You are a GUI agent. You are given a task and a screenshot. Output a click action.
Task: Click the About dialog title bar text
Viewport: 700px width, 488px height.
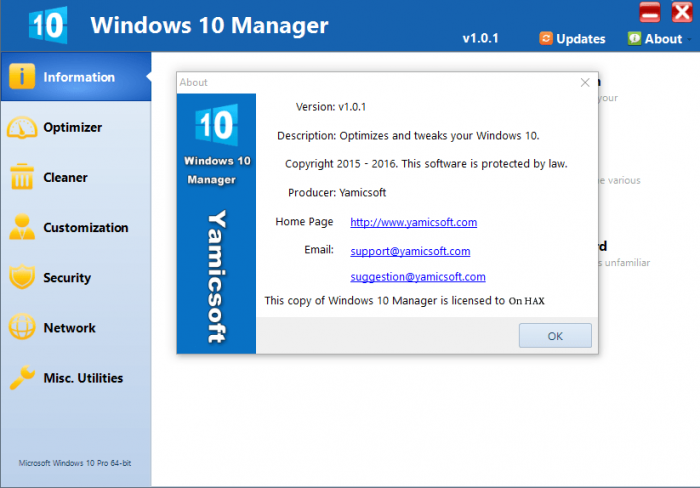(193, 83)
